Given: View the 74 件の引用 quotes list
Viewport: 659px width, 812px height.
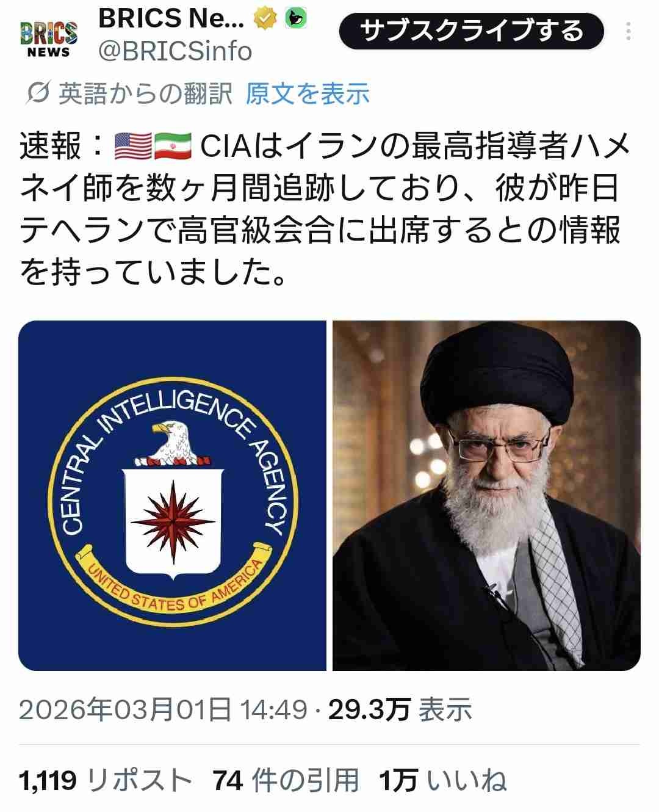Looking at the screenshot, I should [286, 780].
